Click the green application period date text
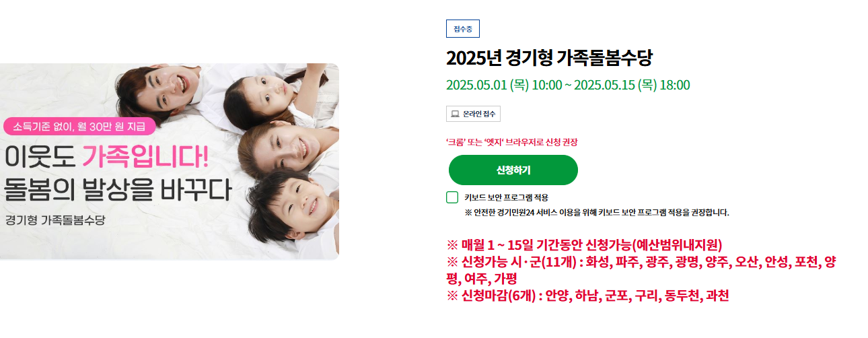The width and height of the screenshot is (868, 338). 568,85
